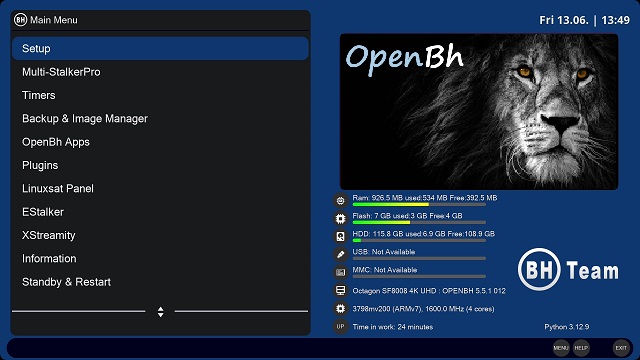Open the Information menu entry
Screen dimensions: 640x360
[x=160, y=258]
